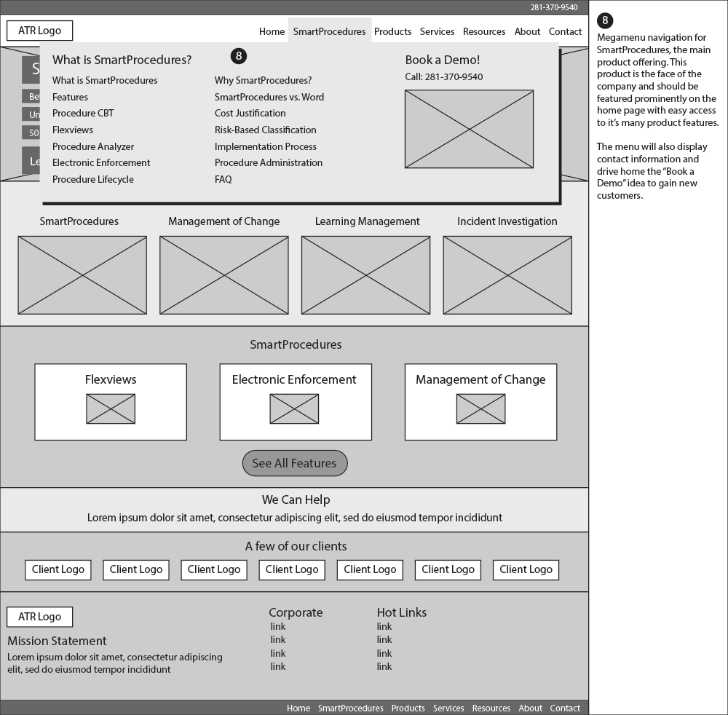
Task: Click the Procedure Analyzer link
Action: point(92,146)
